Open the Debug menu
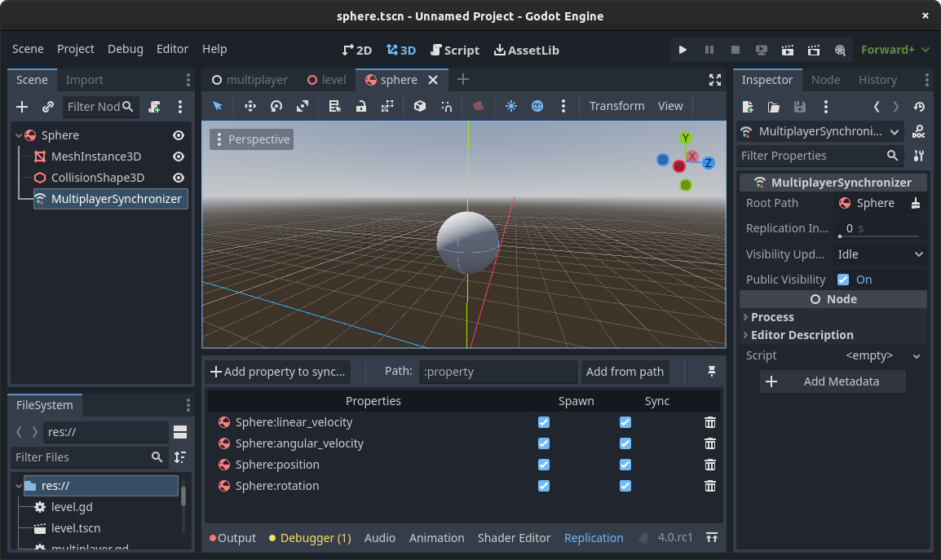This screenshot has height=560, width=941. [x=126, y=49]
